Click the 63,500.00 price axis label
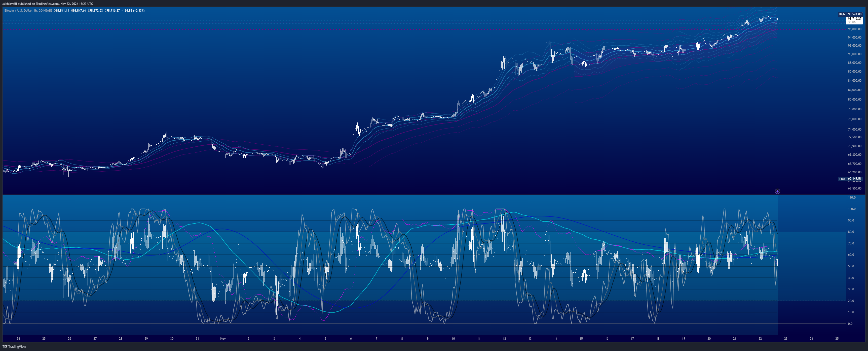Image resolution: width=868 pixels, height=351 pixels. coord(854,189)
